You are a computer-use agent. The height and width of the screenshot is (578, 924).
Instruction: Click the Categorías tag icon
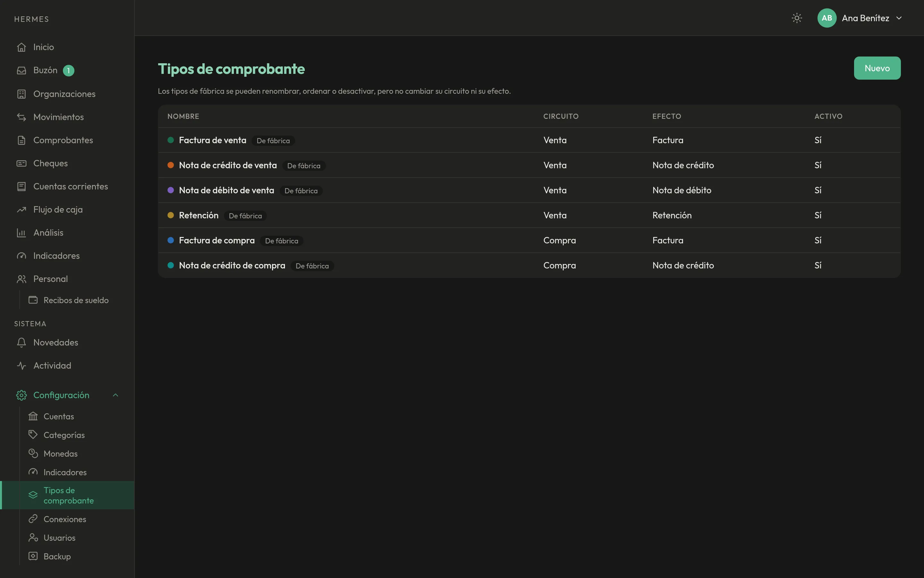pyautogui.click(x=33, y=435)
